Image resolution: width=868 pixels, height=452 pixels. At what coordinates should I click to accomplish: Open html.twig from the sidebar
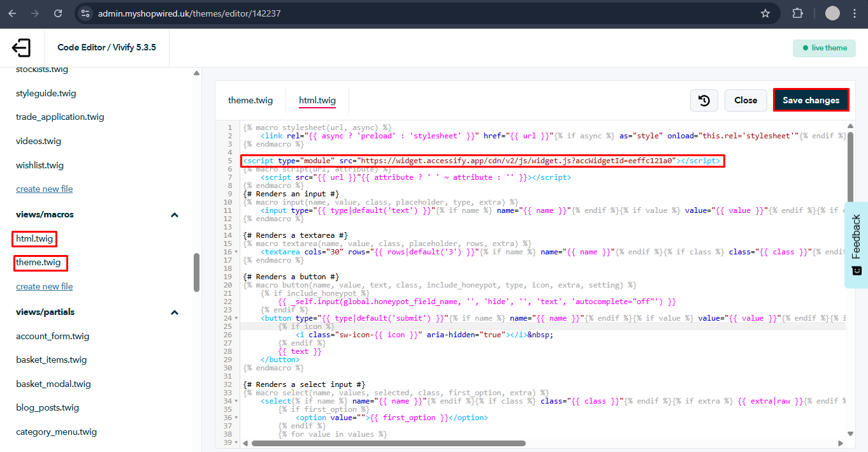click(x=34, y=238)
